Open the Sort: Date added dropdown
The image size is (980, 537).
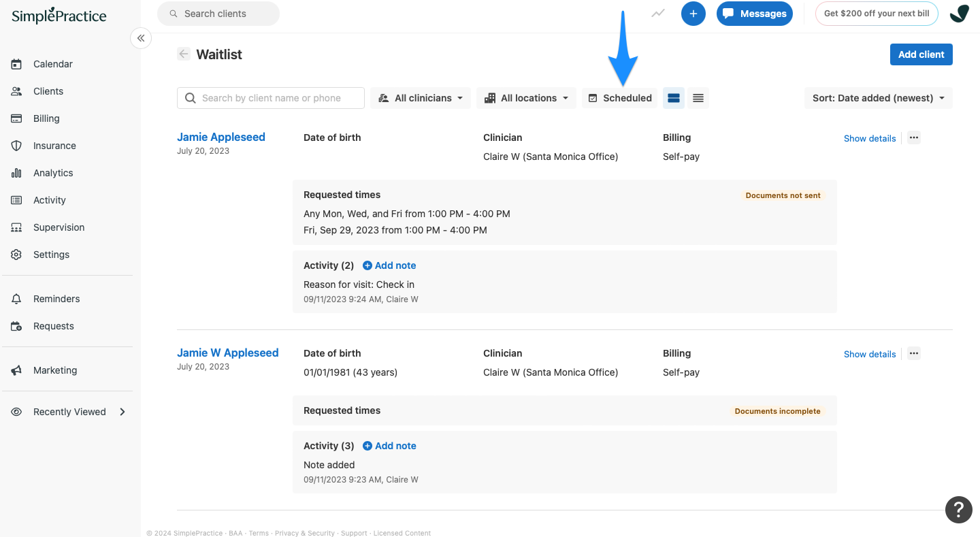coord(879,98)
